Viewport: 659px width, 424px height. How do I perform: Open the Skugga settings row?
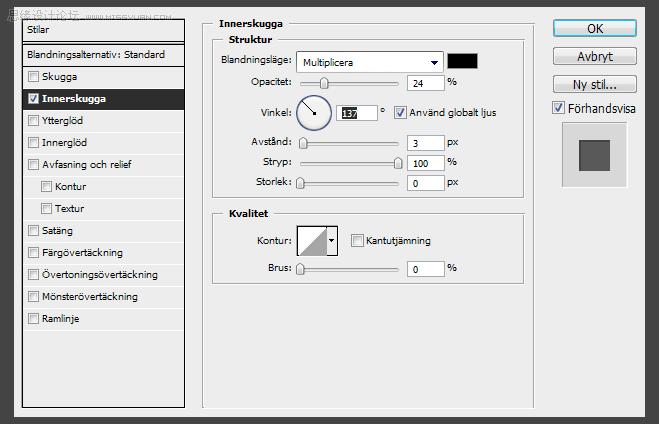pos(103,77)
